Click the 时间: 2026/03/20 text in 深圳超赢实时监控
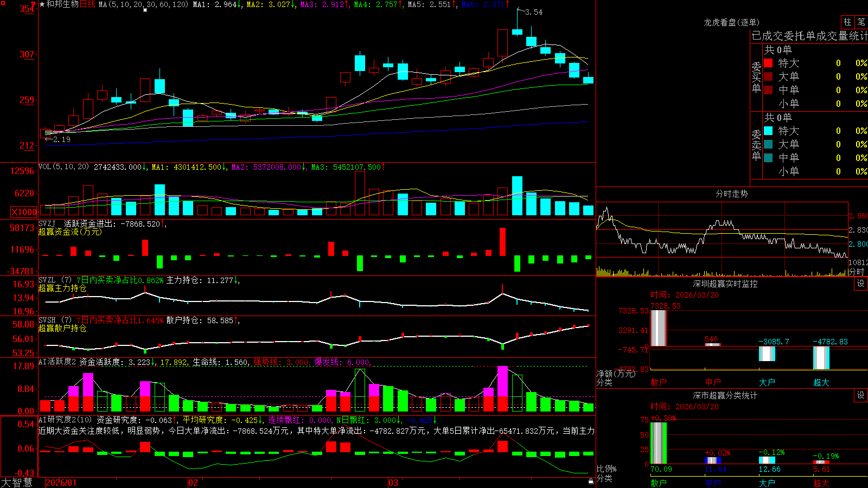 point(685,295)
